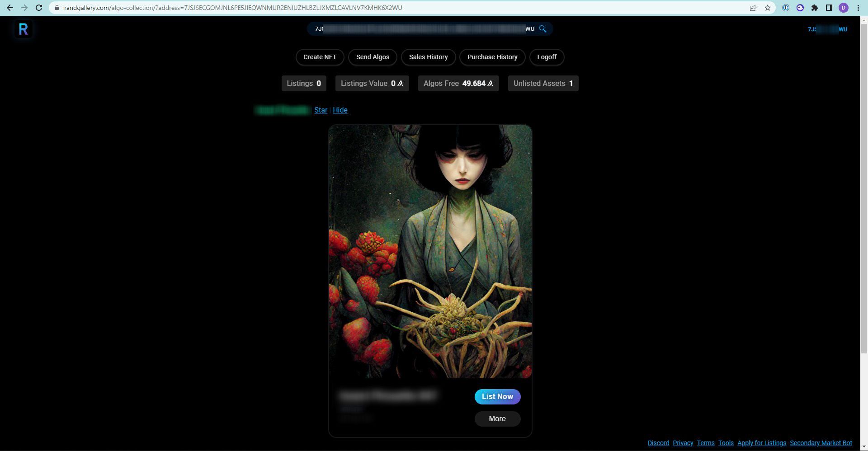View Sales History
868x451 pixels.
coord(428,57)
